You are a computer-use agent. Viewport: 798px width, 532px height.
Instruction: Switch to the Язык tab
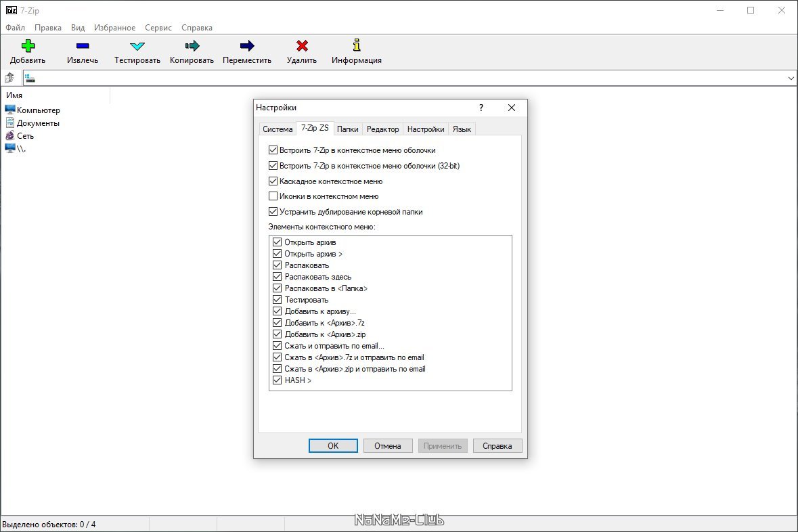[462, 129]
